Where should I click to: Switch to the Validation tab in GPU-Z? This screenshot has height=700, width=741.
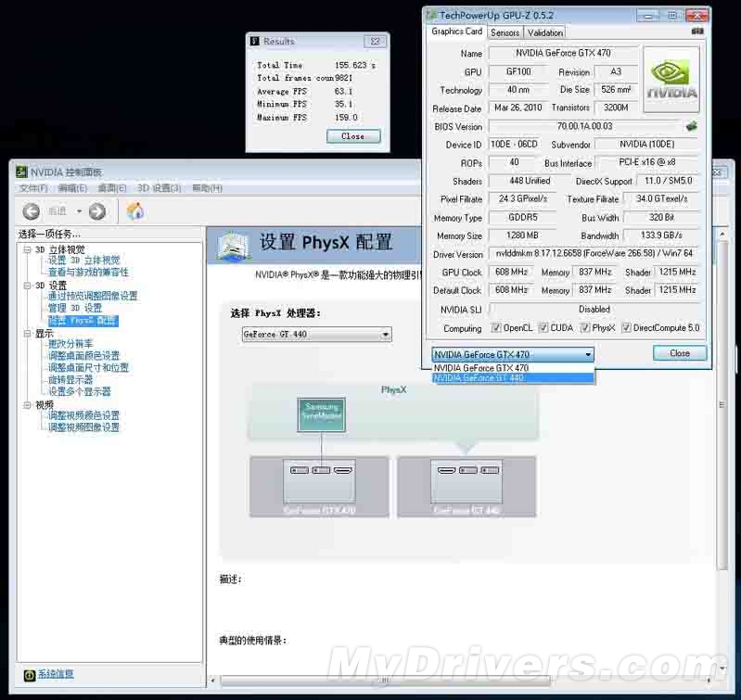point(545,32)
